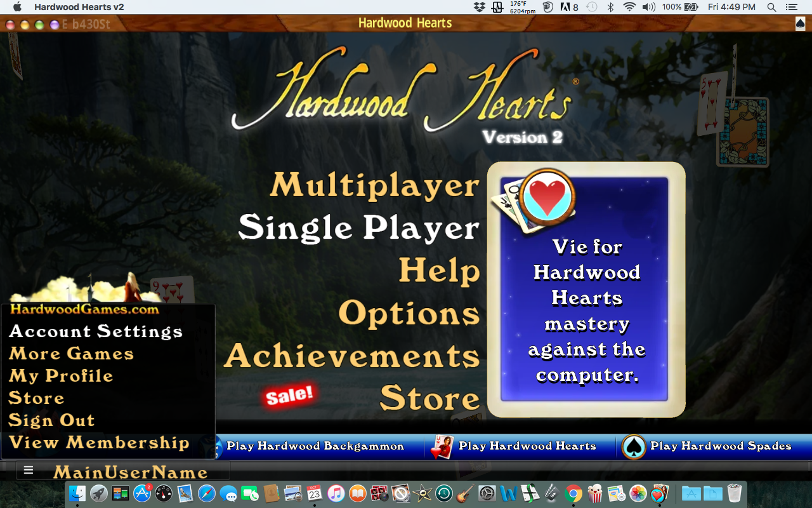The image size is (812, 508).
Task: Open FaceTime in the Dock
Action: tap(250, 493)
